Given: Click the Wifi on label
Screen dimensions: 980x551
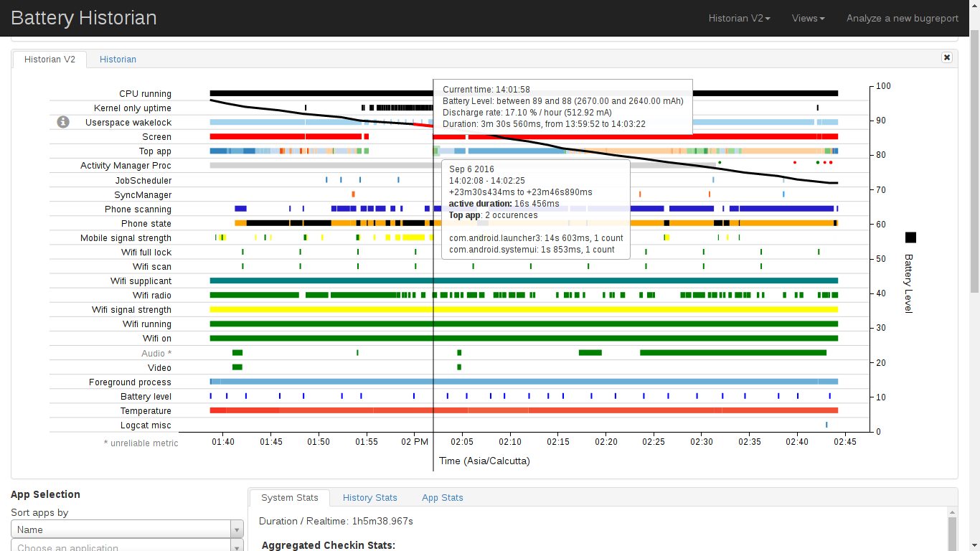Looking at the screenshot, I should coord(157,339).
